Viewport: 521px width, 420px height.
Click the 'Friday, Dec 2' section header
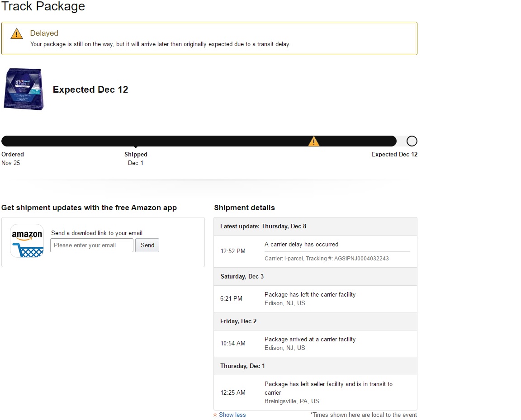click(x=238, y=321)
